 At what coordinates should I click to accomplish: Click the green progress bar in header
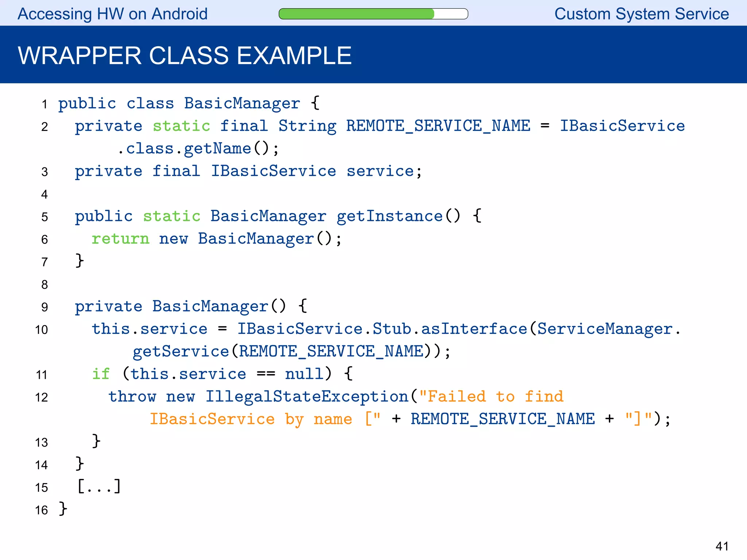[373, 14]
